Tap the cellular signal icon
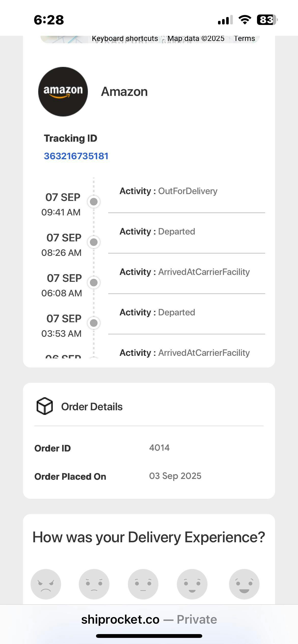 tap(225, 20)
